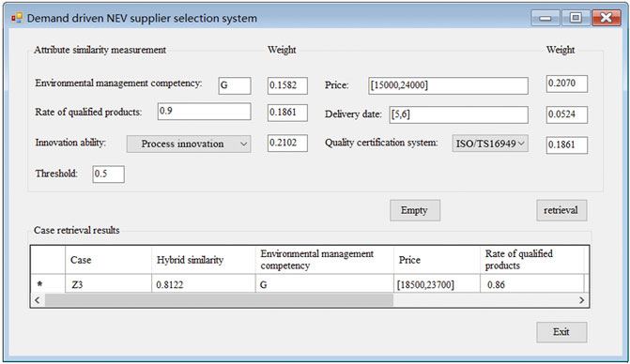Click the Delivery date weight field 0.0524
The image size is (630, 364).
[566, 114]
